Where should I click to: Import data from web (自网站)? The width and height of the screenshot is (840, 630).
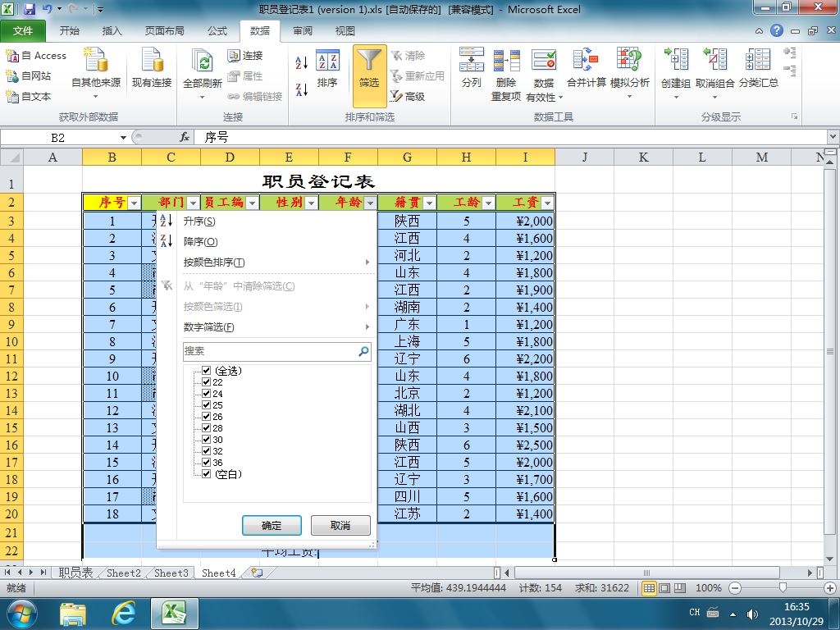point(29,76)
